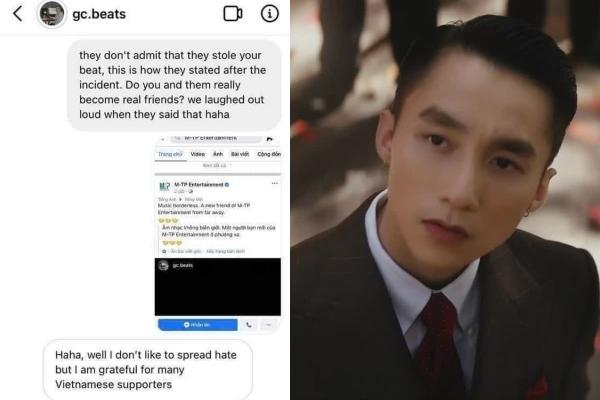Open the gc.beats username in header
This screenshot has height=400, width=600.
click(99, 14)
